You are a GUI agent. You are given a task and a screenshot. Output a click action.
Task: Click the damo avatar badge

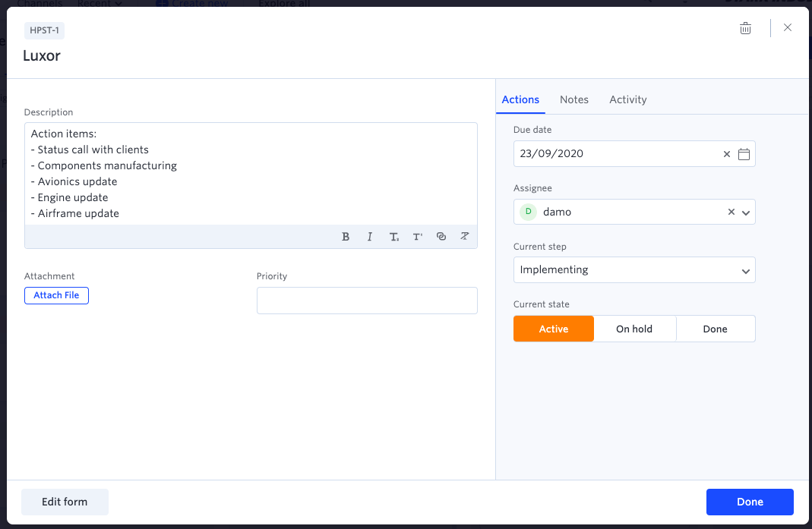pos(528,212)
